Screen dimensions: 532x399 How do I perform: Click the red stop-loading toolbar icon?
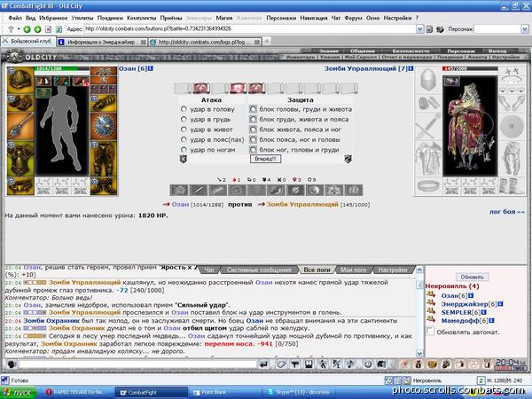point(48,29)
